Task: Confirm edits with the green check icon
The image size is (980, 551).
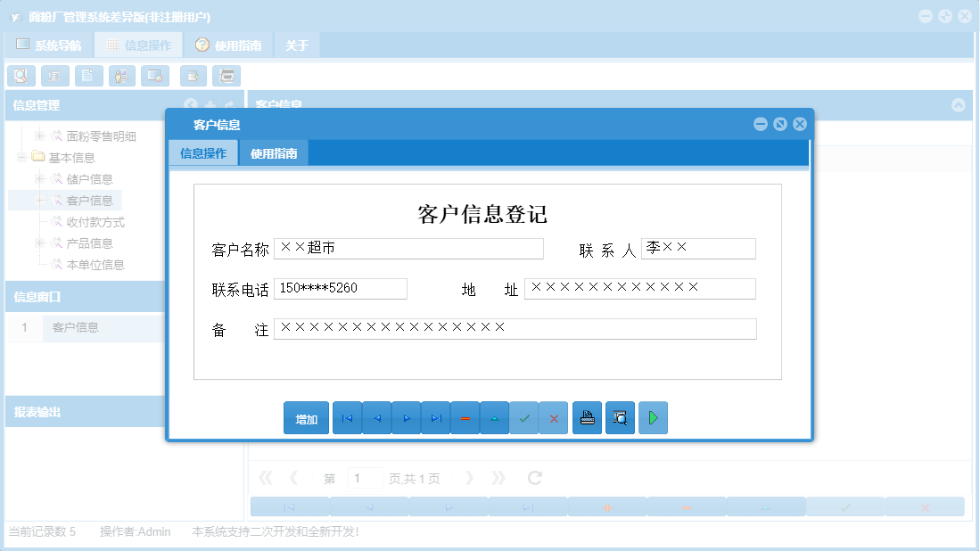Action: point(524,417)
